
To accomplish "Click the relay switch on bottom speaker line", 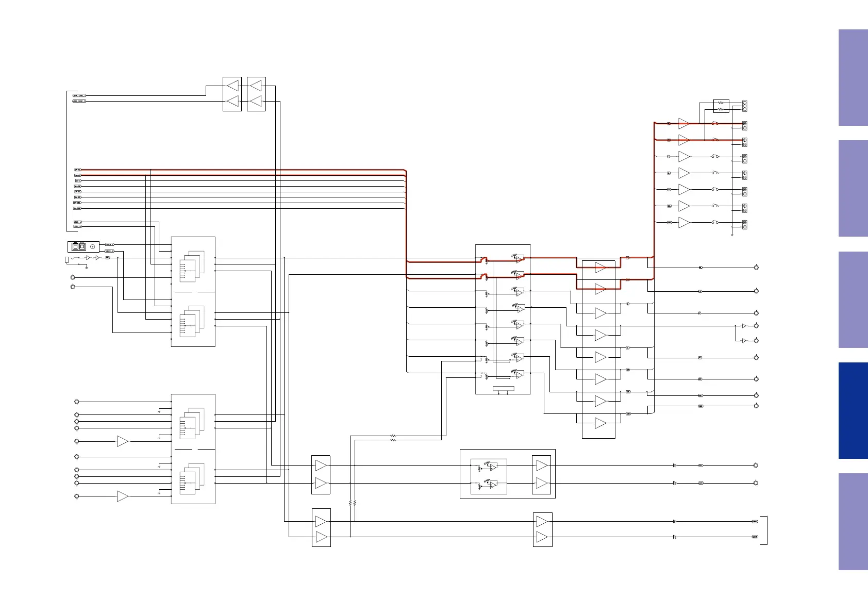I will click(715, 222).
